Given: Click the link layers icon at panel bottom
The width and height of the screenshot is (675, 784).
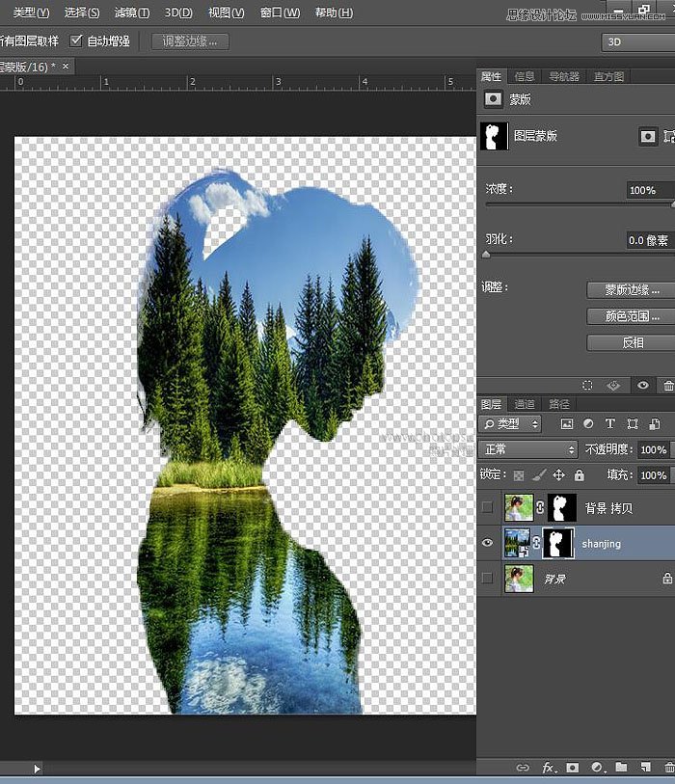Looking at the screenshot, I should point(523,767).
